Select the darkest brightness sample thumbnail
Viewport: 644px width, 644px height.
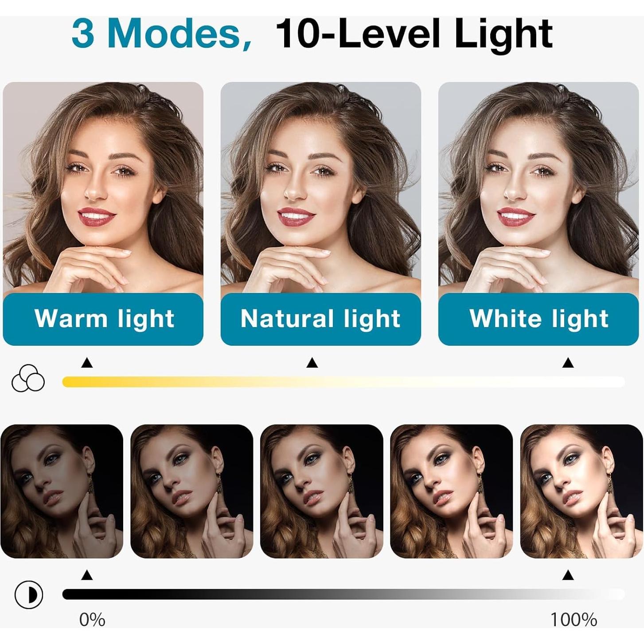coord(62,491)
